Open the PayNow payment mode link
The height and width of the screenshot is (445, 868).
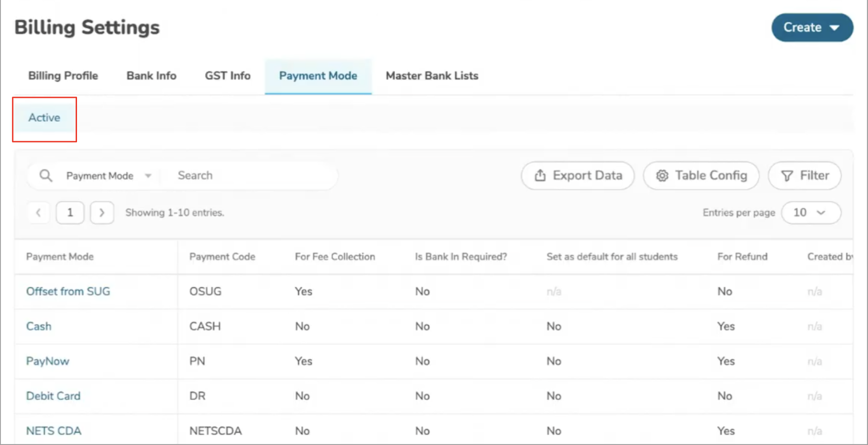click(48, 361)
